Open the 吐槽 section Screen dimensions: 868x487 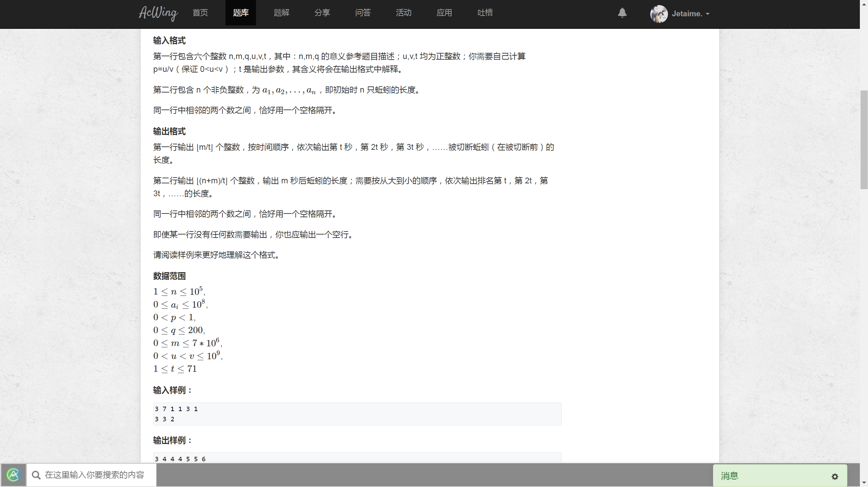(x=485, y=13)
